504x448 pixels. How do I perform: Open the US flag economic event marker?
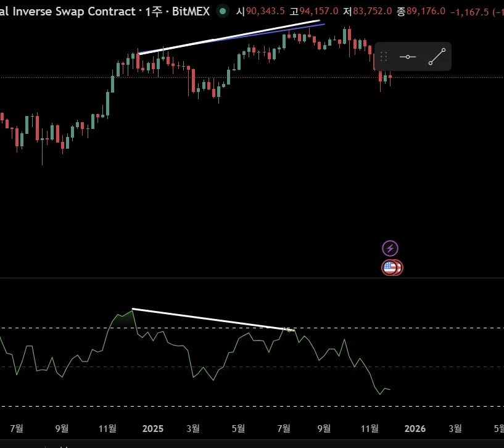pyautogui.click(x=390, y=268)
